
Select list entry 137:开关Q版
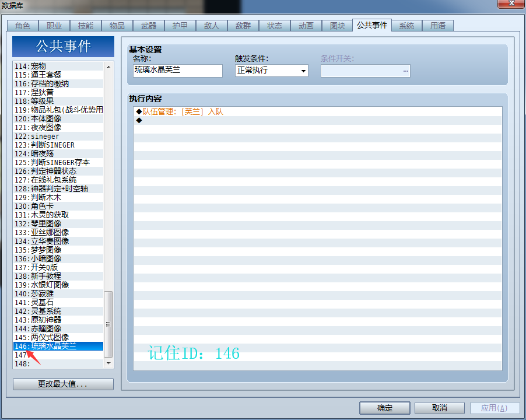coord(58,267)
